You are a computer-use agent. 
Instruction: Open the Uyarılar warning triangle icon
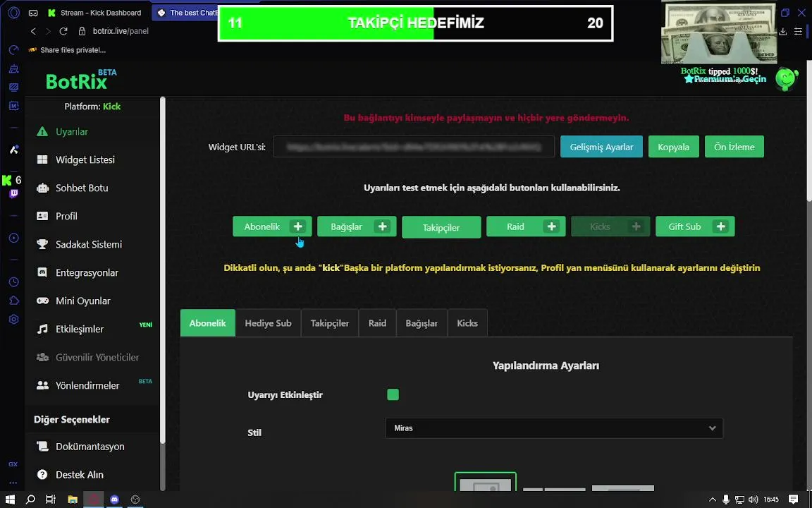click(x=42, y=132)
